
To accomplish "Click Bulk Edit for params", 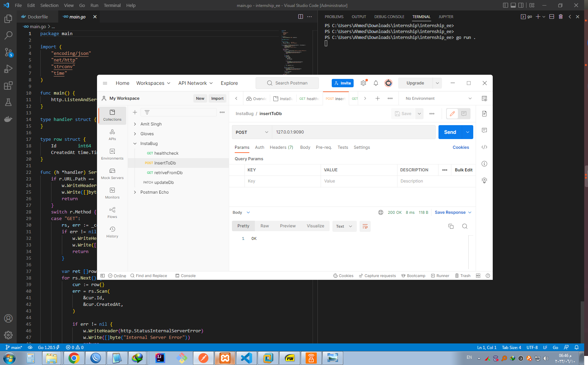I will (x=464, y=170).
